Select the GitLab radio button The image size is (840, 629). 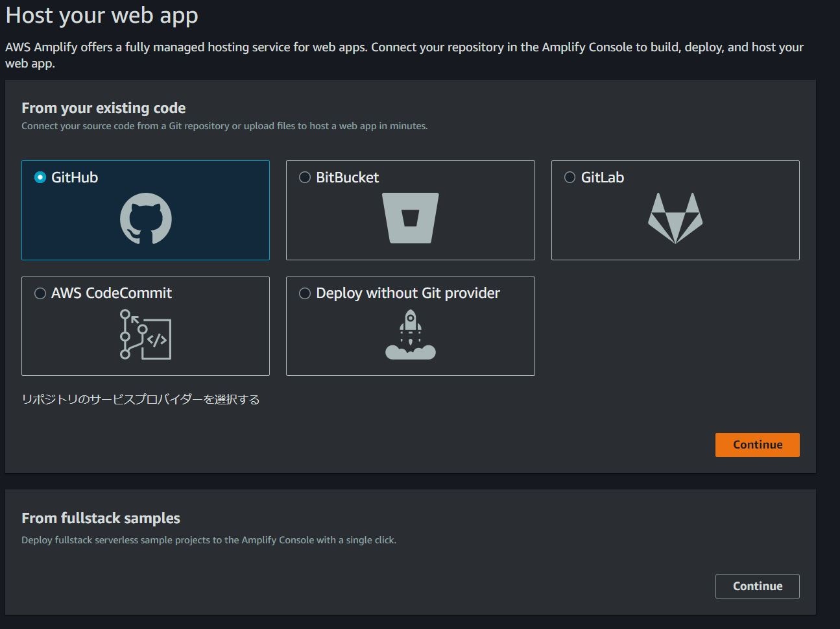coord(570,177)
